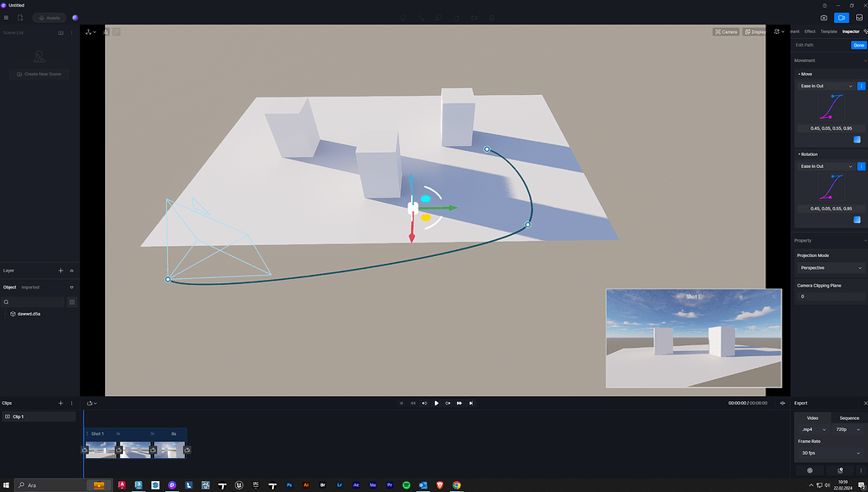Toggle the camera-person view icon in viewport
This screenshot has height=492, width=868.
coord(106,32)
